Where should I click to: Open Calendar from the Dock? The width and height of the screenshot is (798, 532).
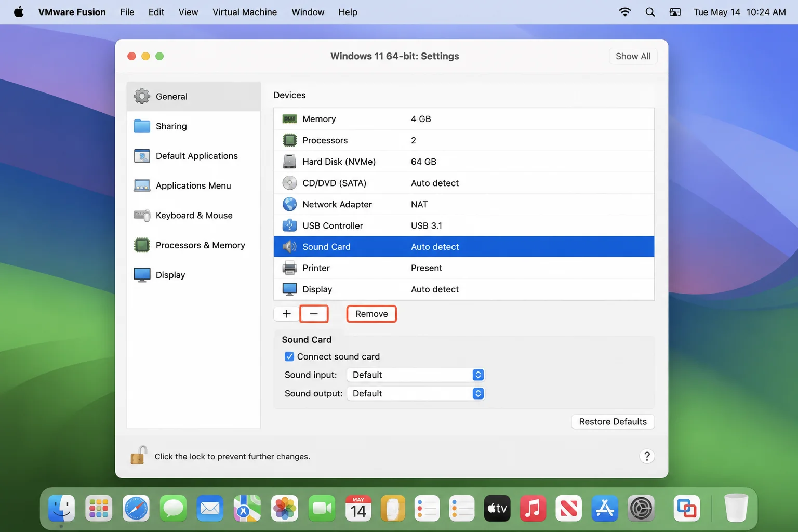coord(358,508)
